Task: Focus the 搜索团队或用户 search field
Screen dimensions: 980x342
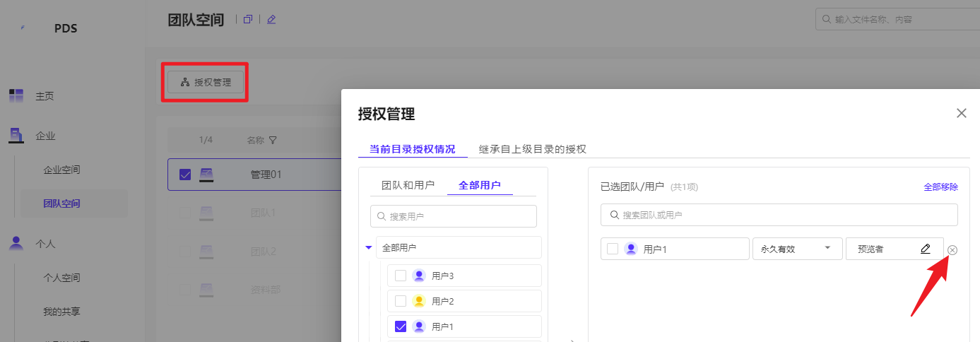Action: point(779,215)
